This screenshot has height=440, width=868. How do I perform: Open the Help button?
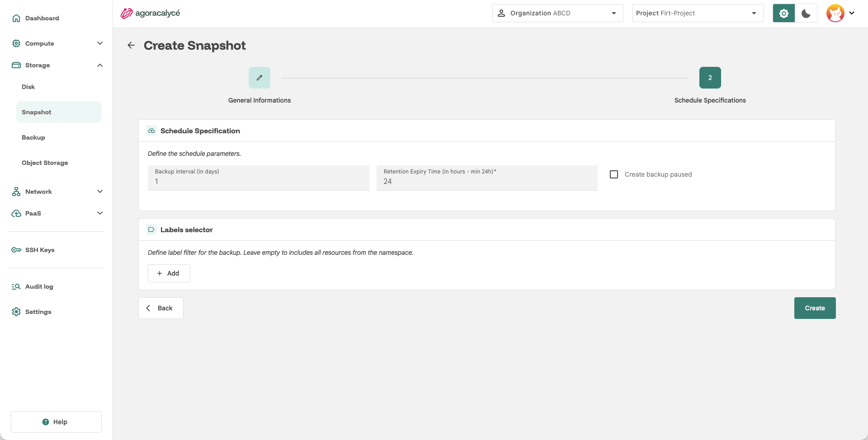coord(56,422)
